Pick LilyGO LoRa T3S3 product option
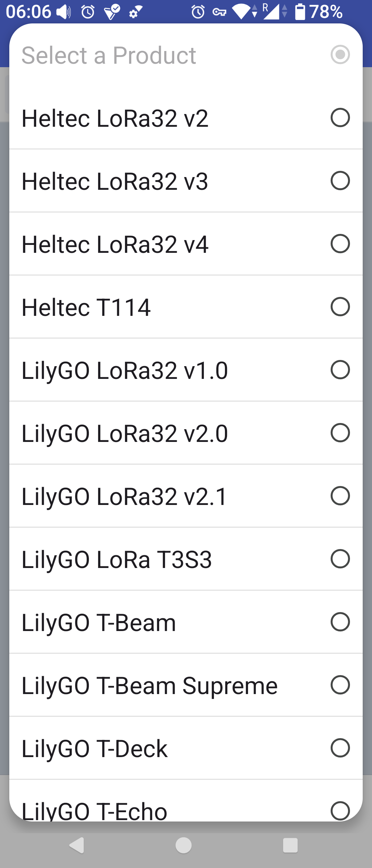This screenshot has height=868, width=372. [x=186, y=559]
